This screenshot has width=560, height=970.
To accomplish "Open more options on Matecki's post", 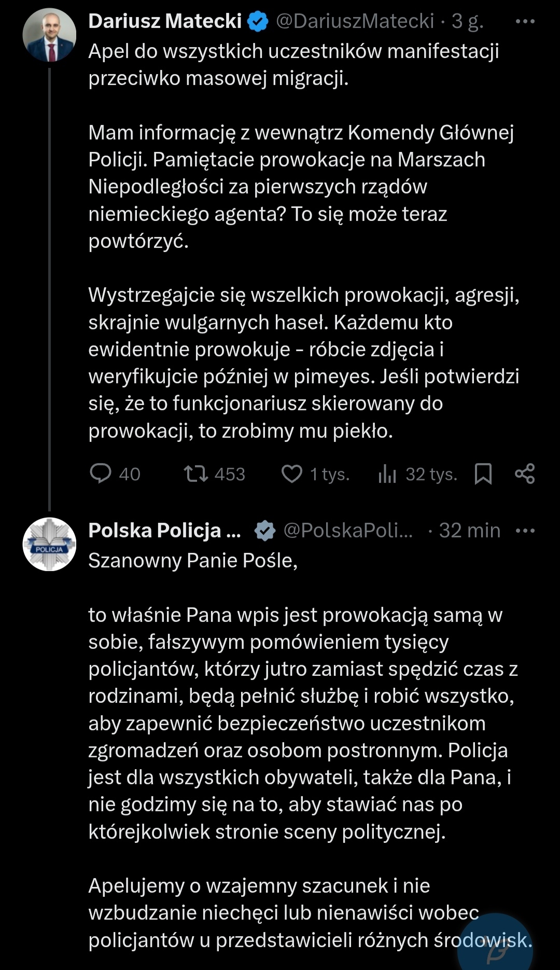I will pos(525,22).
